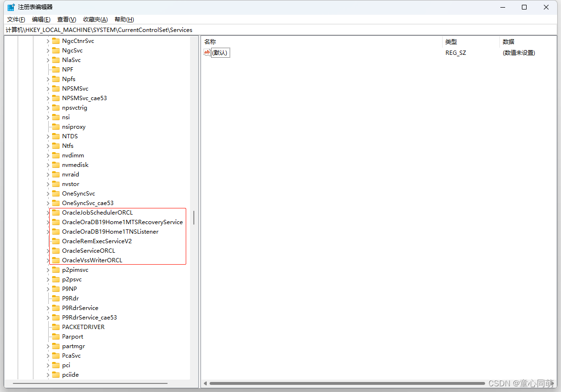Expand the p2psvc key chevron
The height and width of the screenshot is (392, 561).
click(x=48, y=279)
